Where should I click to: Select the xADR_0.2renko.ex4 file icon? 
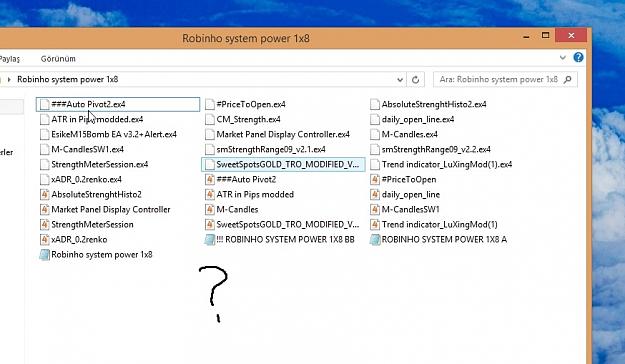(45, 179)
